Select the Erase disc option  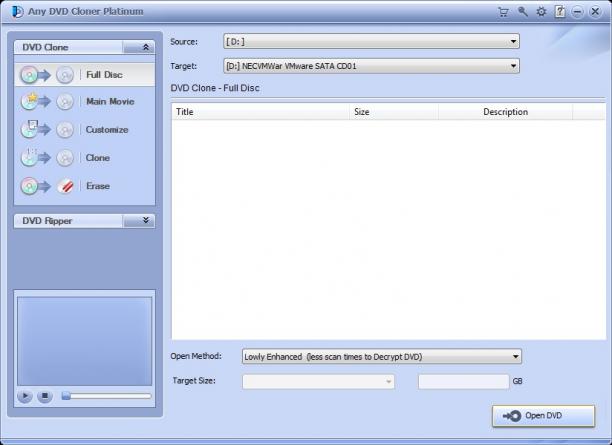[x=85, y=186]
